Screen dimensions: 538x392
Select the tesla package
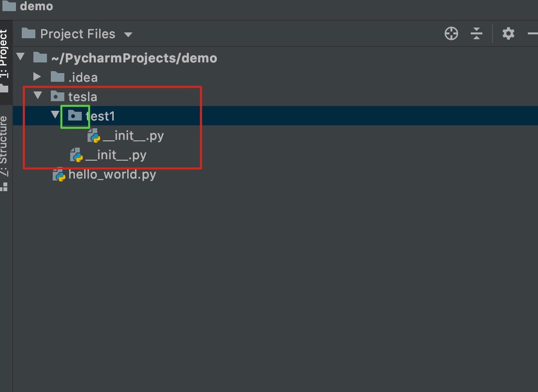(x=82, y=97)
